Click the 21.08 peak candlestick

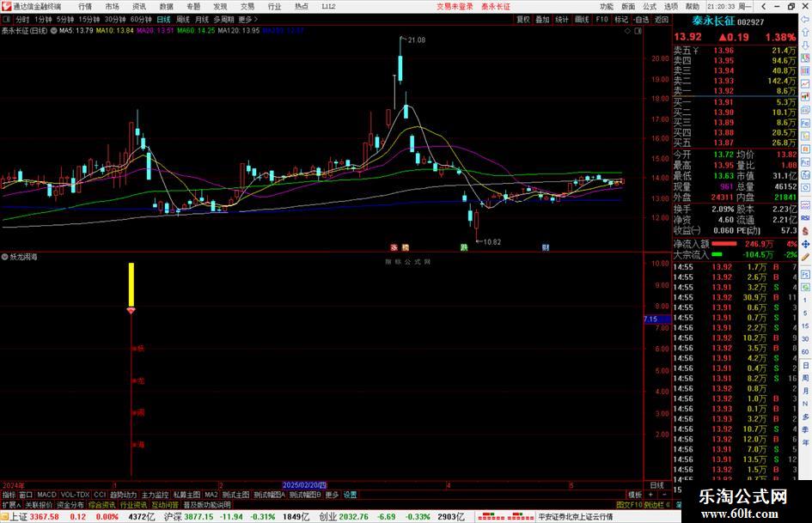400,66
